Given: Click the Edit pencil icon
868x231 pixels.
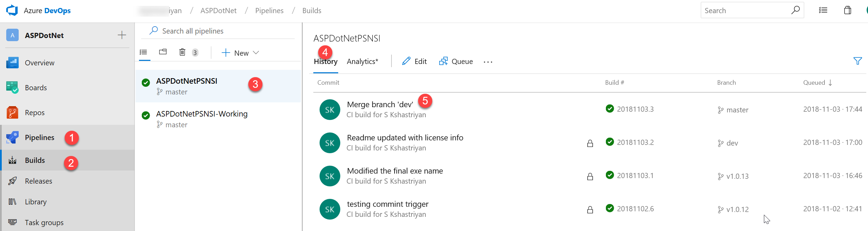Looking at the screenshot, I should tap(406, 61).
